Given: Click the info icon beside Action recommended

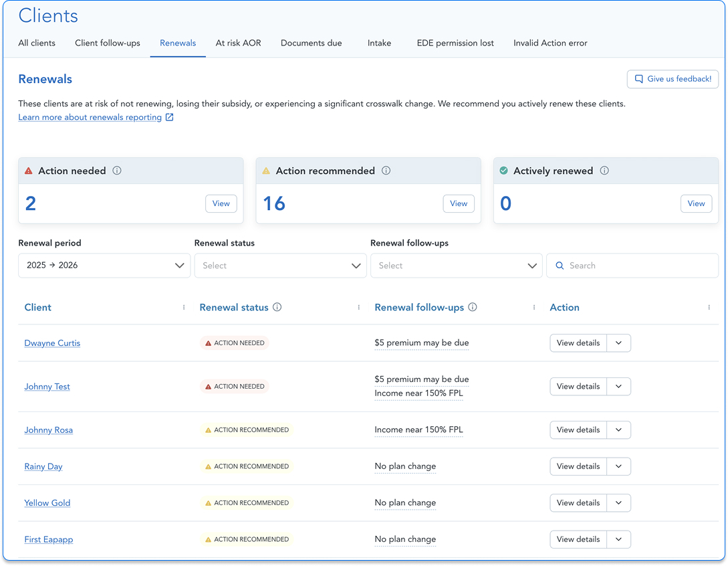Looking at the screenshot, I should (x=386, y=171).
